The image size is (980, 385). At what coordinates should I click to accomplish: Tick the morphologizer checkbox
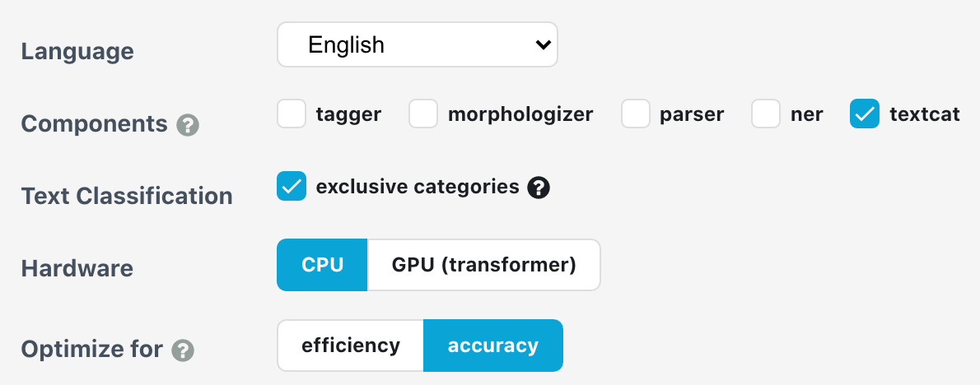(423, 114)
